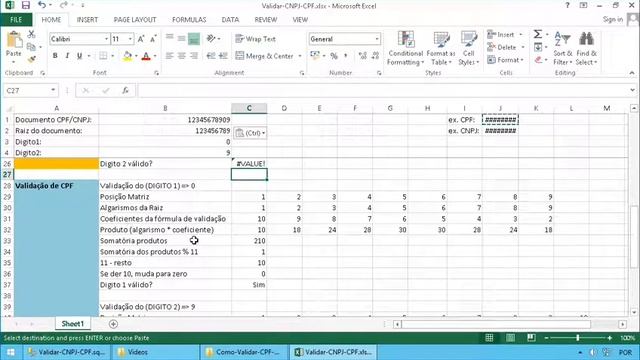This screenshot has height=360, width=640.
Task: Increase font size with larger A
Action: tap(141, 39)
